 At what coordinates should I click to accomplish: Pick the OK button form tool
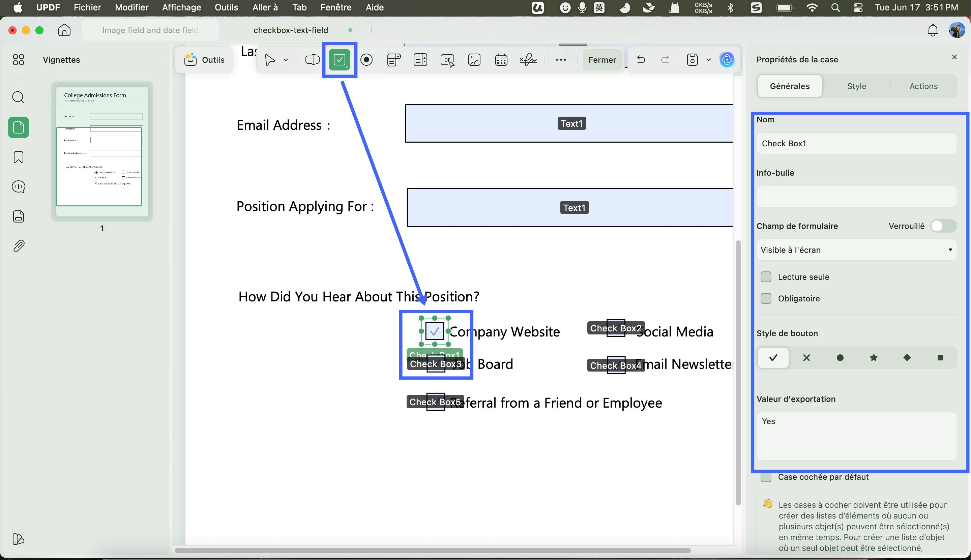(x=448, y=60)
